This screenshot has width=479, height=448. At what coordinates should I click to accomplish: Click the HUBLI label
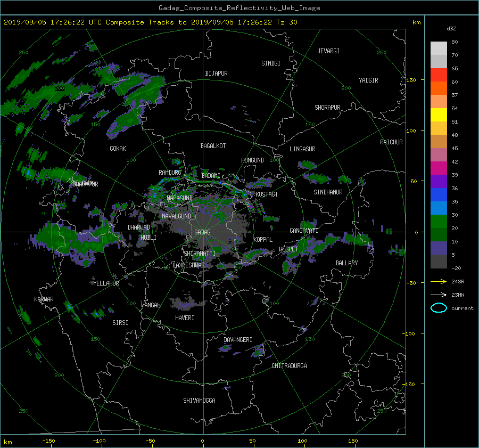click(148, 238)
